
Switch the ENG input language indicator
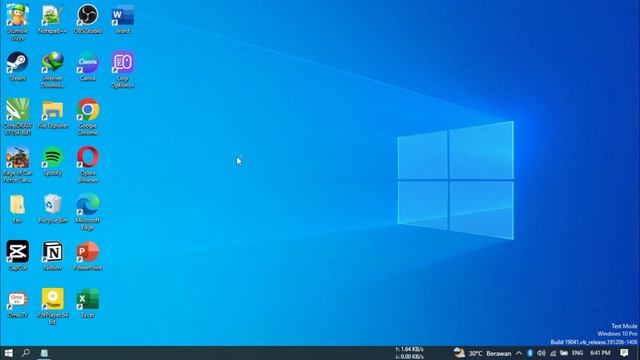pyautogui.click(x=577, y=353)
